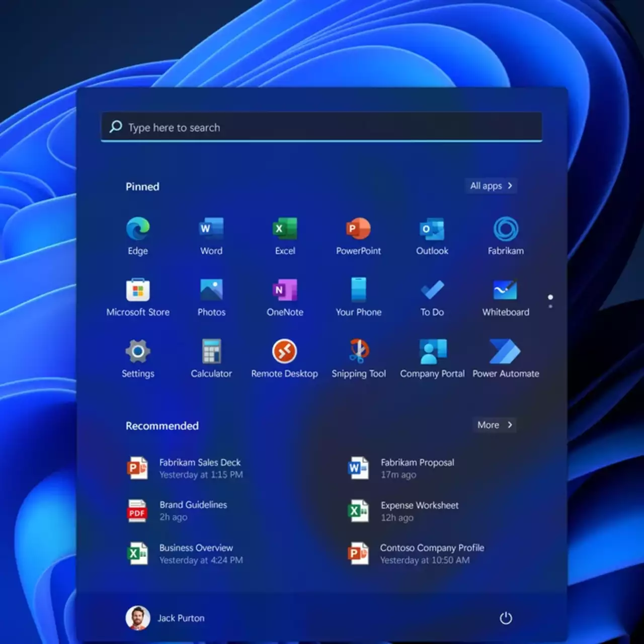Click the "Fabrikam Sales Deck" file name
The width and height of the screenshot is (644, 644).
coord(200,462)
